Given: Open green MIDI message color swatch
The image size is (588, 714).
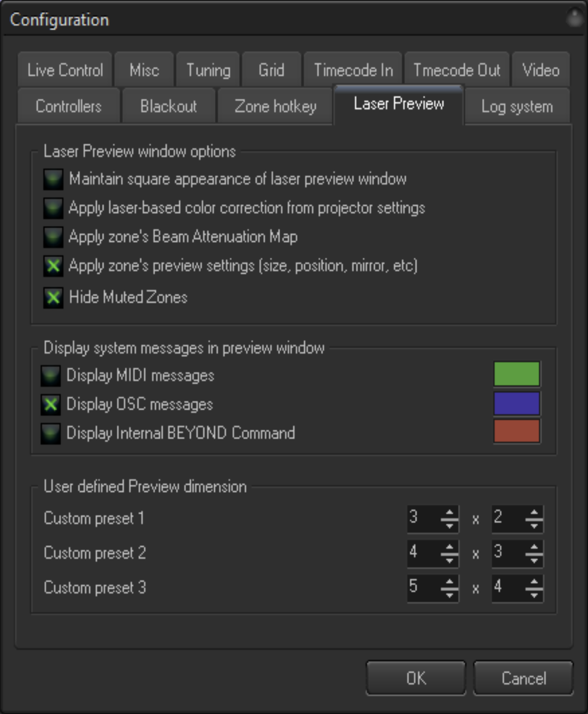Looking at the screenshot, I should pyautogui.click(x=517, y=374).
